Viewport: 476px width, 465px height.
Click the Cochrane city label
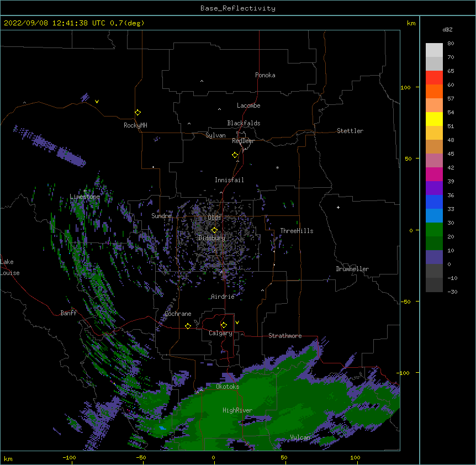[x=178, y=314]
